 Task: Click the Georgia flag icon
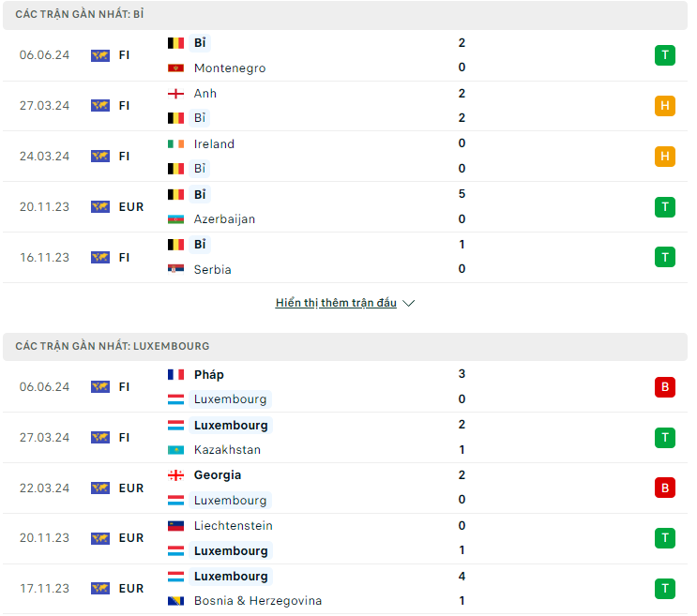(175, 475)
